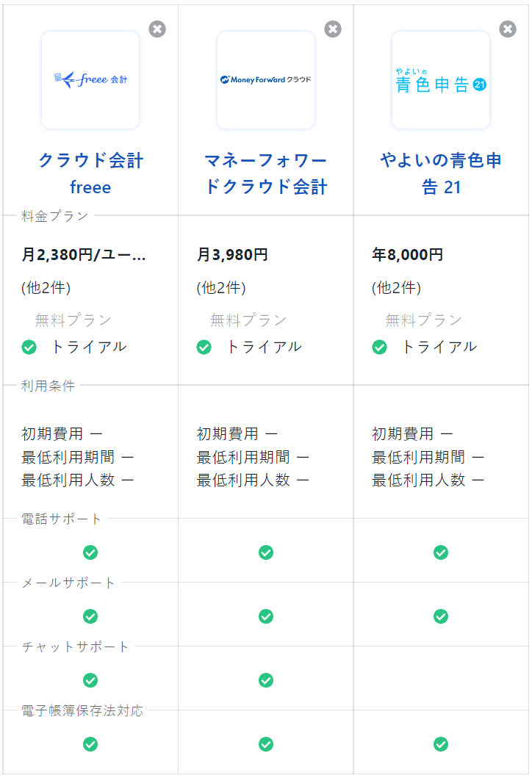Click the やよいの青色申告 21 logo
Screen dimensions: 532x778
pos(441,79)
